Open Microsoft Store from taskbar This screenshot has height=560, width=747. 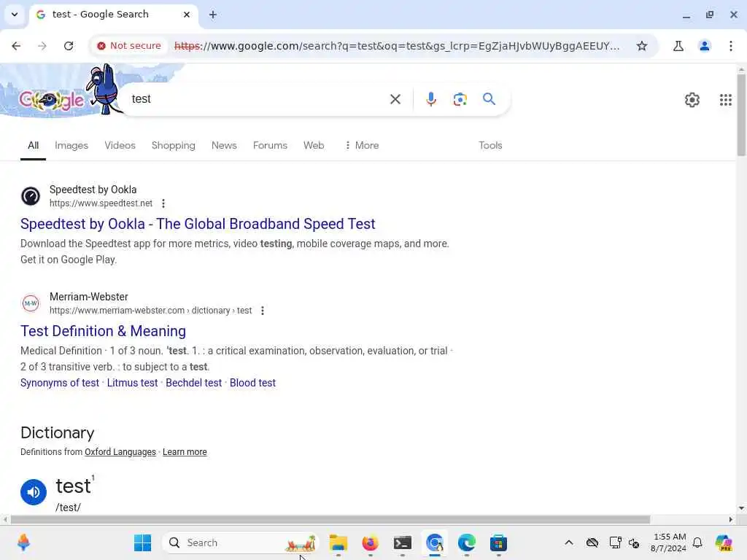click(498, 542)
